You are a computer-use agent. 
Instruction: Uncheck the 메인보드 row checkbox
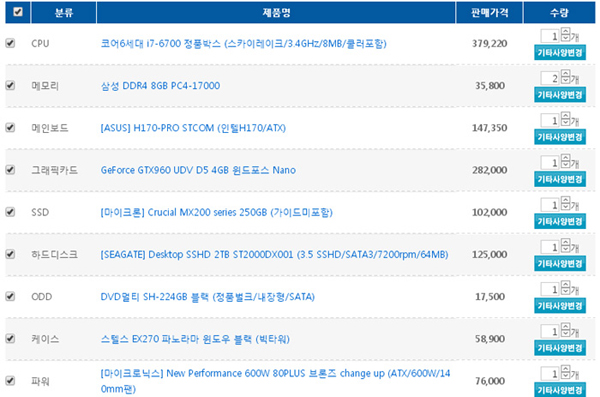pos(10,127)
